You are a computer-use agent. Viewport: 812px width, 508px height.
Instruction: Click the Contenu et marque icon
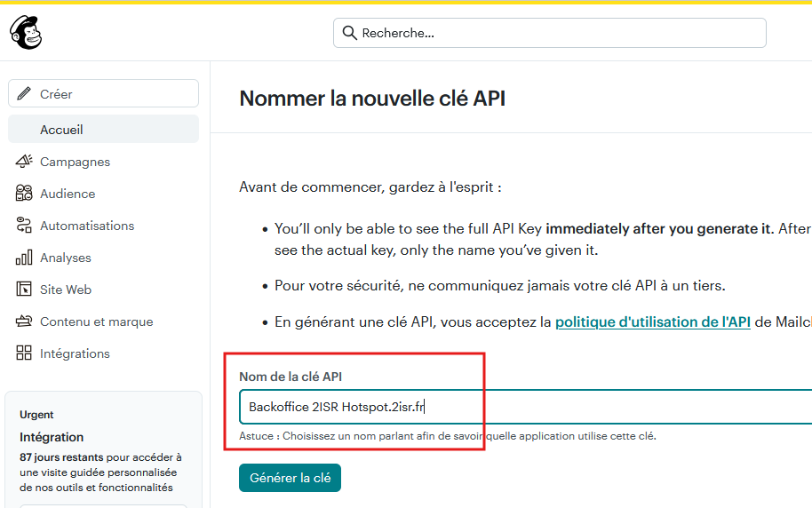[x=24, y=321]
